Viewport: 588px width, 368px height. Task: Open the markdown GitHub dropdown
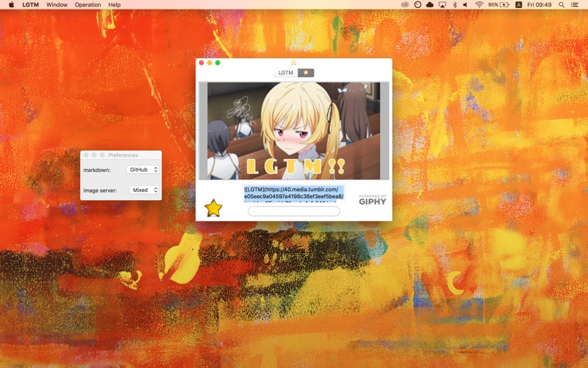tap(143, 170)
